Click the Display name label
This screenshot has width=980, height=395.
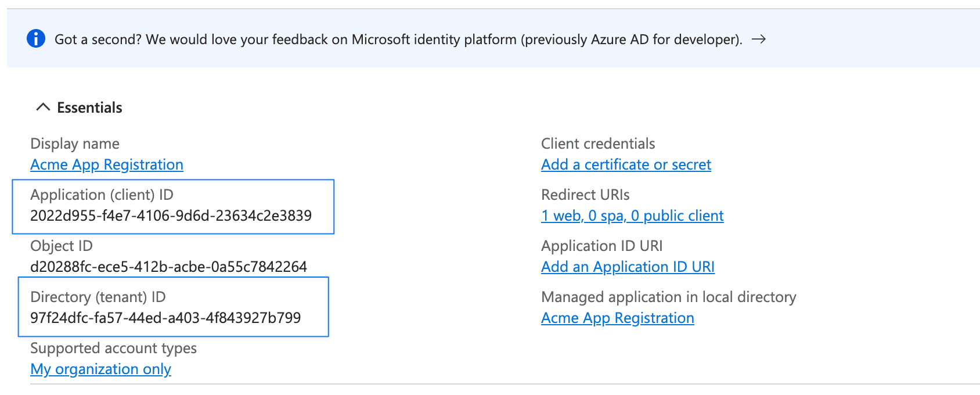click(75, 144)
